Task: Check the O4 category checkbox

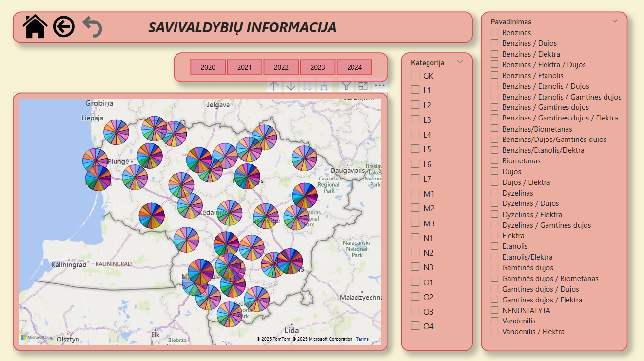Action: [415, 326]
